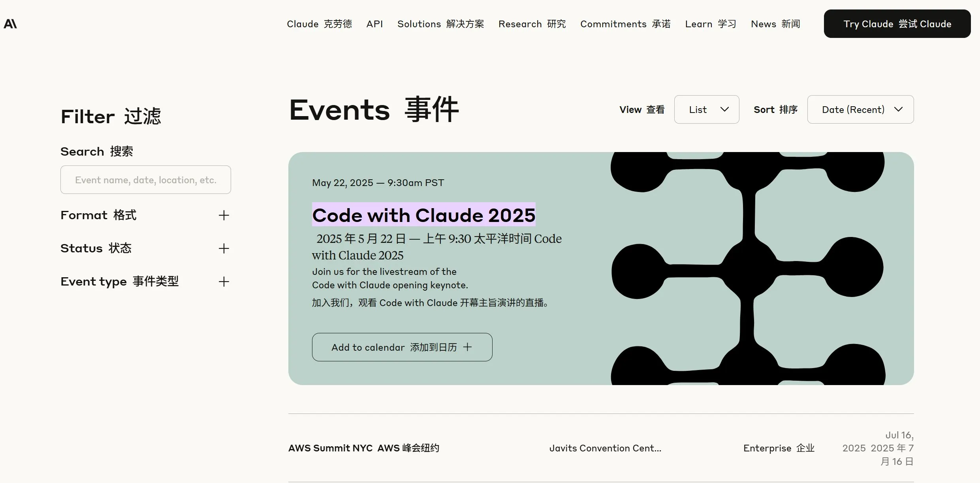Click the Event type filter label
This screenshot has height=483, width=980.
[x=120, y=282]
